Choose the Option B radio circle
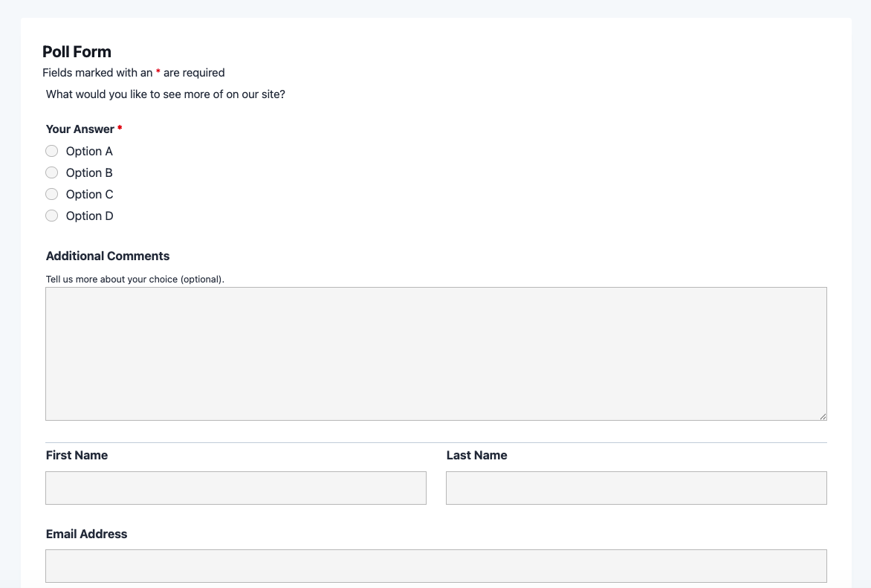The image size is (871, 588). (51, 172)
